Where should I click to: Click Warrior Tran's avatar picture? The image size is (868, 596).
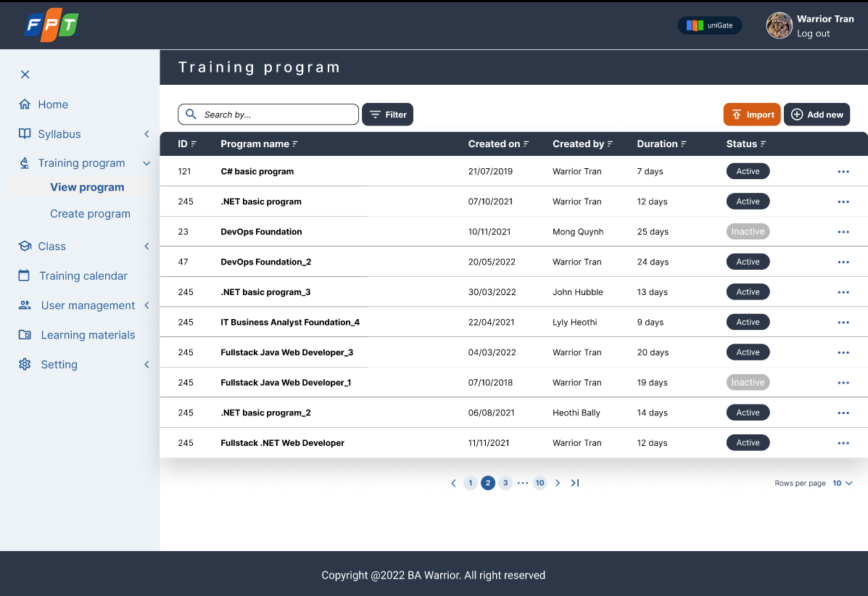coord(779,25)
